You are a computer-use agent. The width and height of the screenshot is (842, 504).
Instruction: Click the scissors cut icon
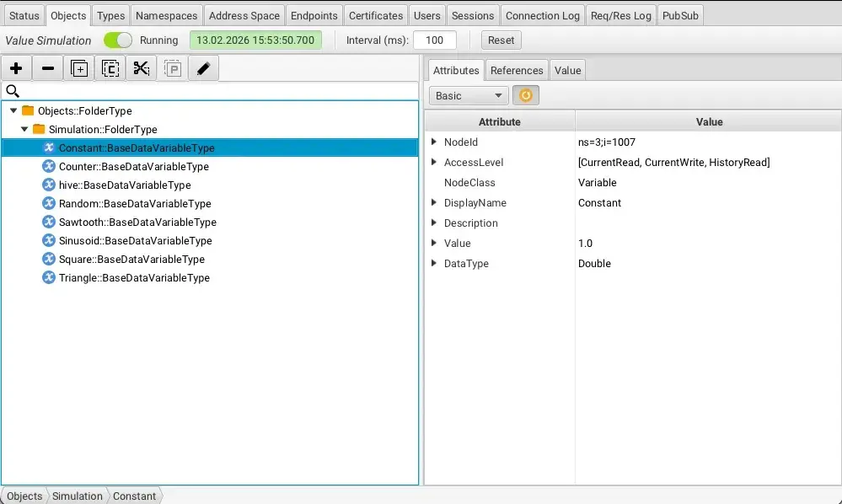click(x=142, y=68)
